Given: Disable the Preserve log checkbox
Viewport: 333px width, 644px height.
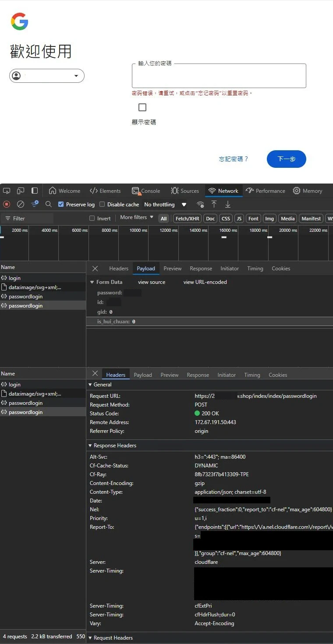Looking at the screenshot, I should 61,205.
